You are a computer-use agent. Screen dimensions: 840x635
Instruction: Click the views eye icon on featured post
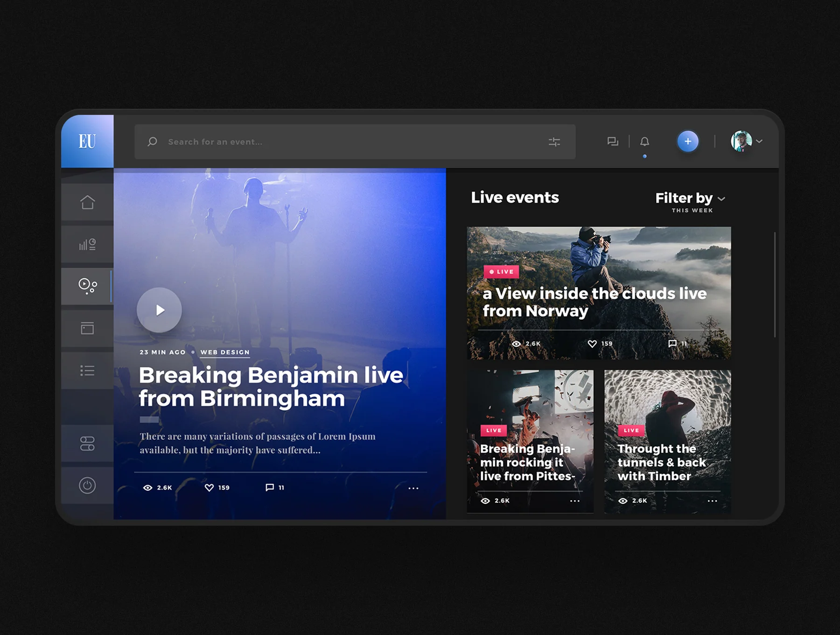(x=148, y=487)
